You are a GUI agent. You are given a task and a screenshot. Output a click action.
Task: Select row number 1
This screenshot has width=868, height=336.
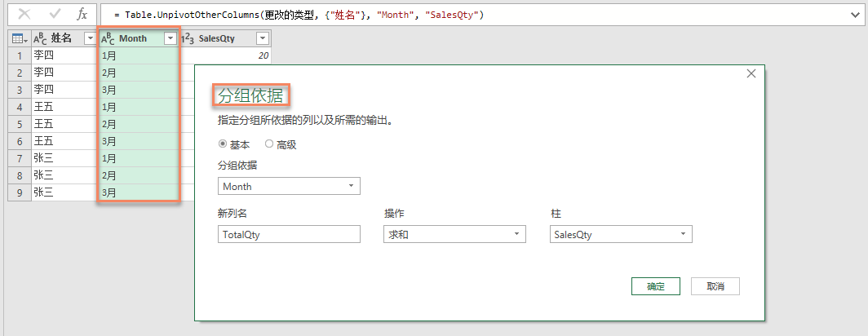pyautogui.click(x=20, y=55)
